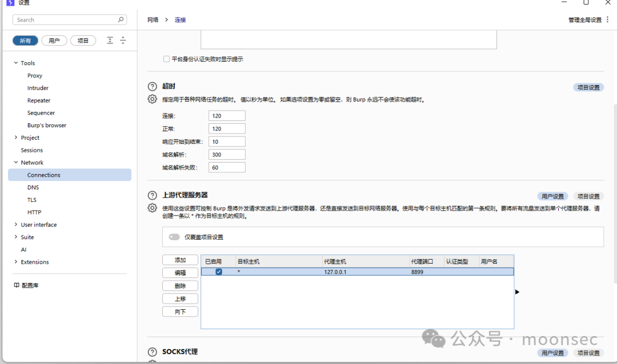Click the 配置库 book icon

17,285
